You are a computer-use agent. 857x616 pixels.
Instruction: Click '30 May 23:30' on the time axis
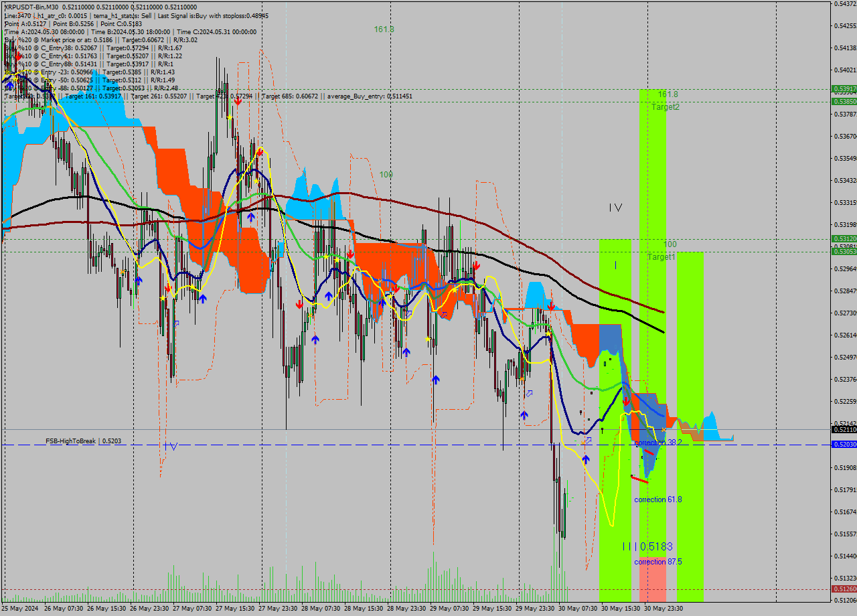(x=664, y=609)
